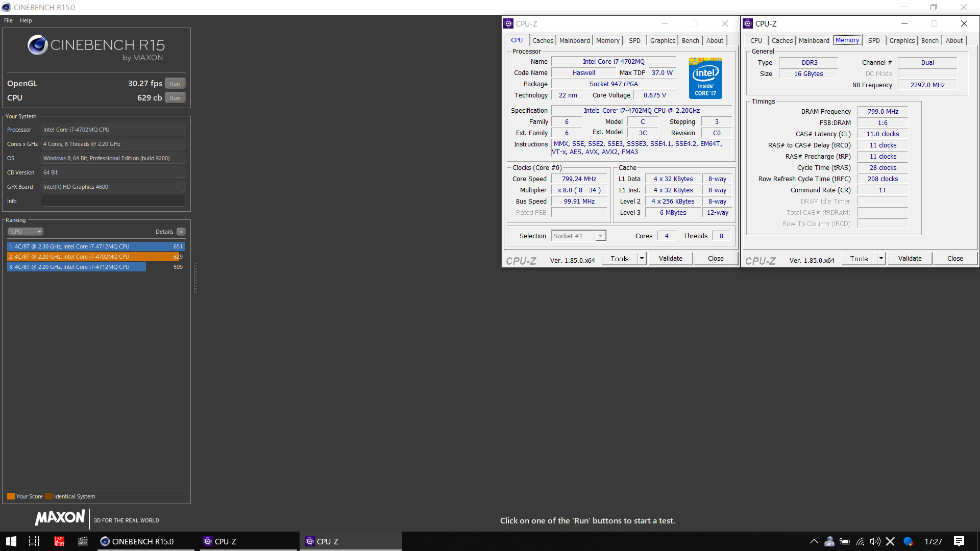The height and width of the screenshot is (551, 980).
Task: Click the panel resize grip handle beside Ranking
Action: click(x=195, y=278)
